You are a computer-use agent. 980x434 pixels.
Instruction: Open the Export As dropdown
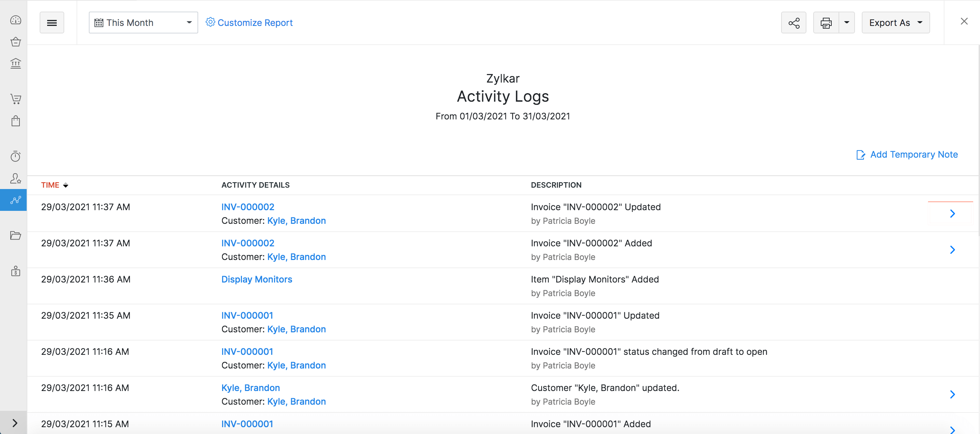click(896, 23)
